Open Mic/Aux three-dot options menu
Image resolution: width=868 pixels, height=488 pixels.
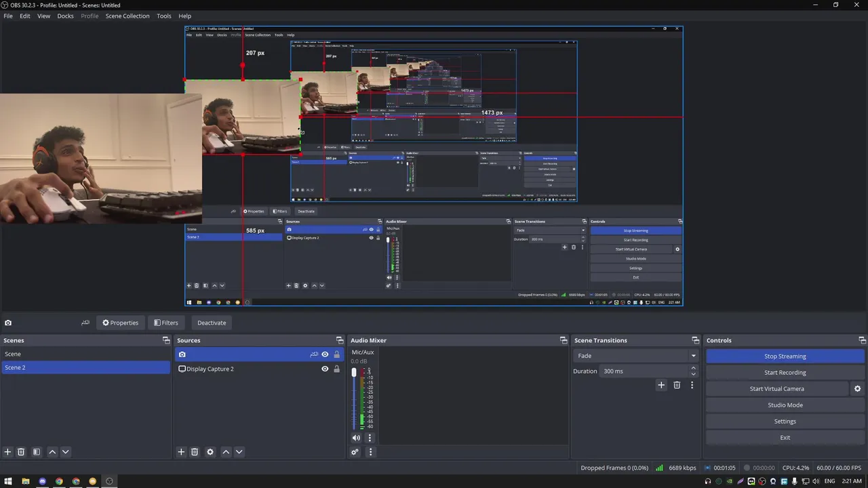tap(370, 438)
